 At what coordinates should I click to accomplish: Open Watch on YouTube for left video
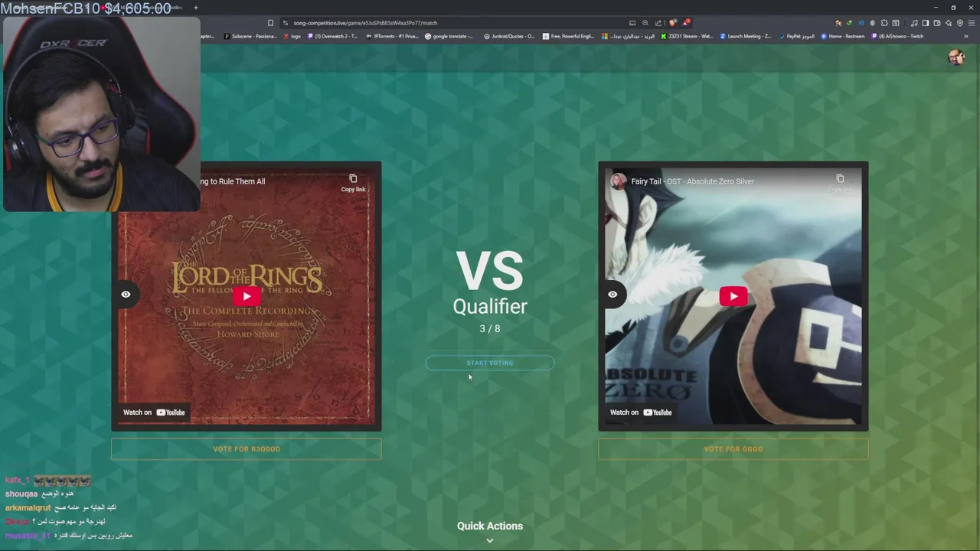click(x=154, y=412)
